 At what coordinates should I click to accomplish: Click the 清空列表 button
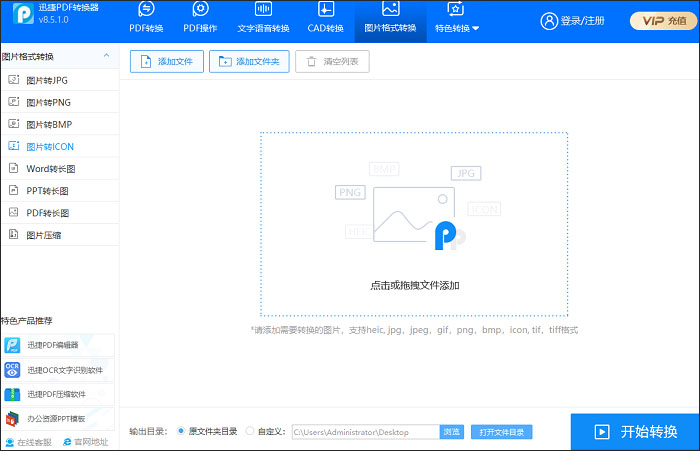332,61
